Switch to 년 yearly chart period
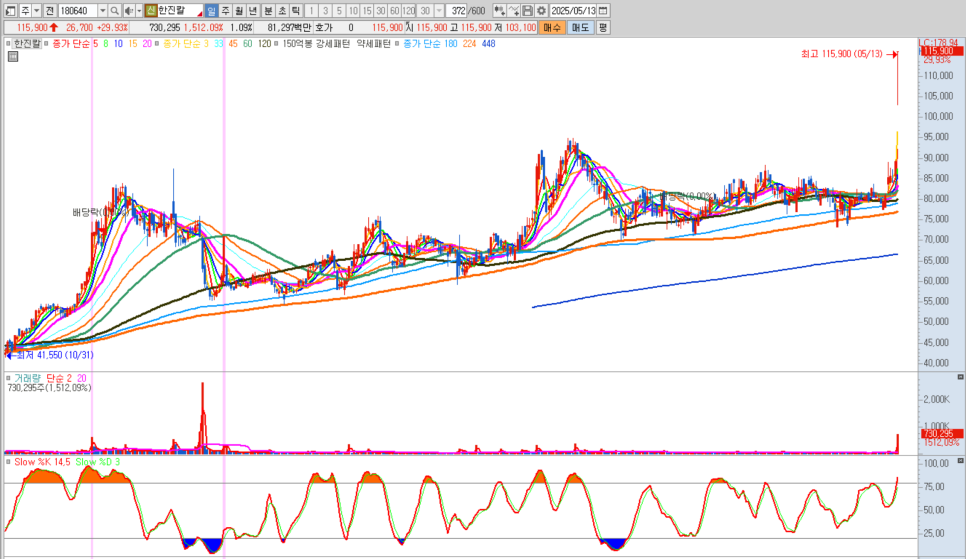Image resolution: width=966 pixels, height=559 pixels. [253, 10]
